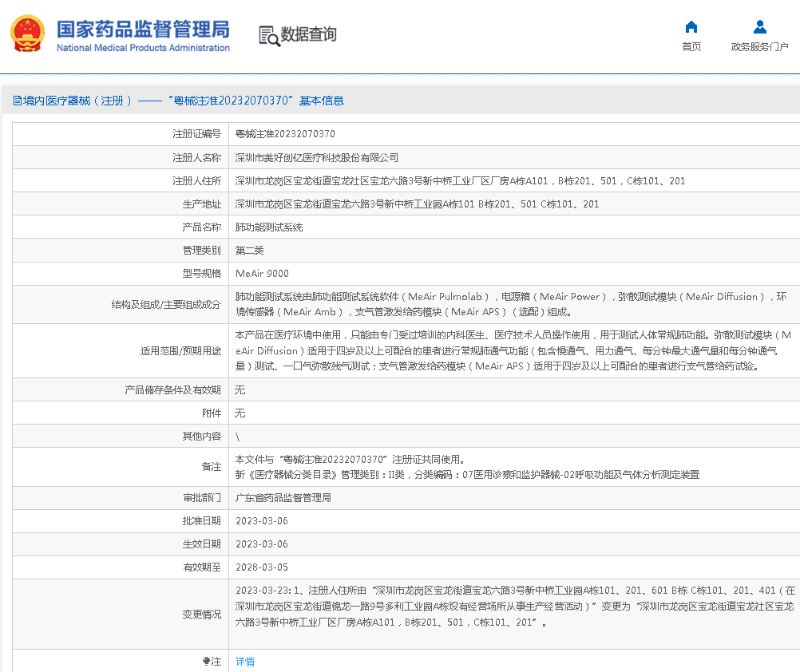Viewport: 800px width, 672px height.
Task: Click the 批准日期 row date value
Action: click(262, 520)
